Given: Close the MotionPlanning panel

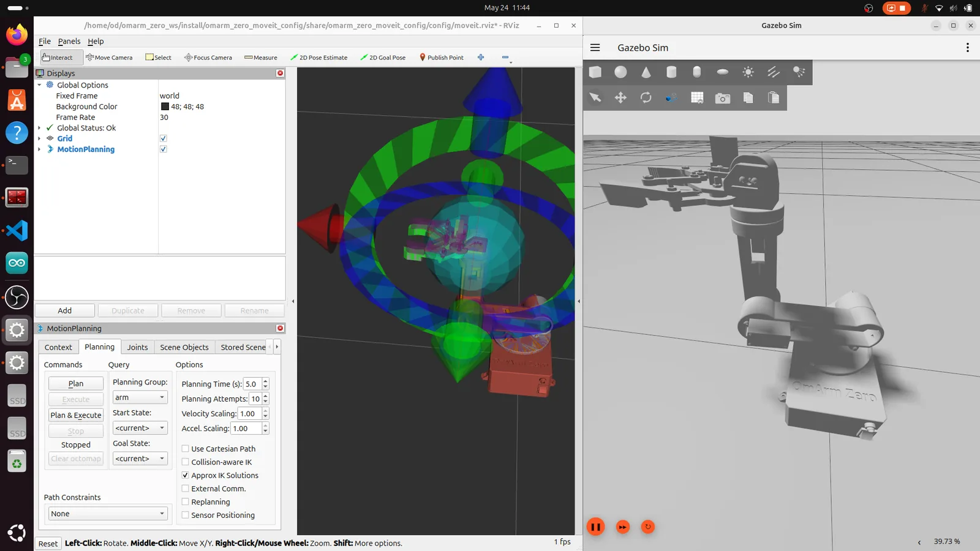Looking at the screenshot, I should click(280, 328).
